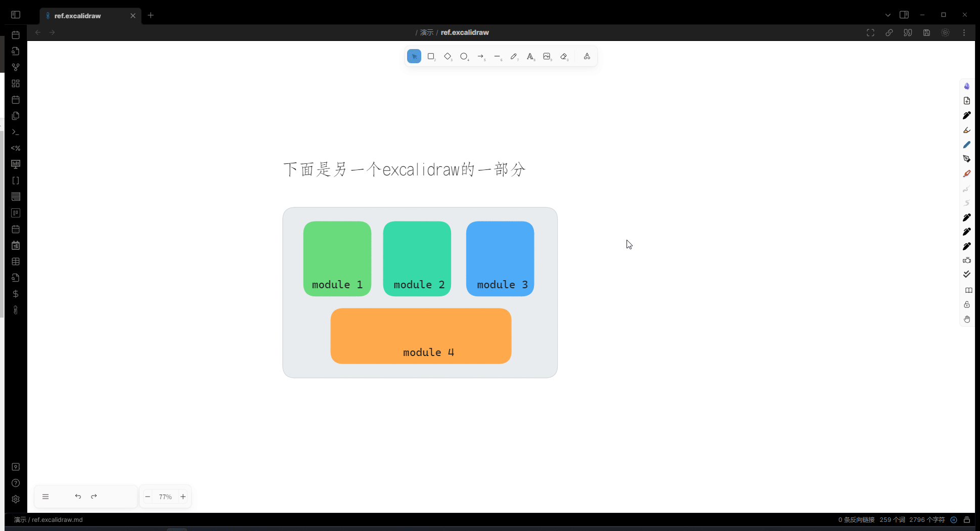Choose the Insert image tool
This screenshot has width=980, height=531.
[x=547, y=57]
